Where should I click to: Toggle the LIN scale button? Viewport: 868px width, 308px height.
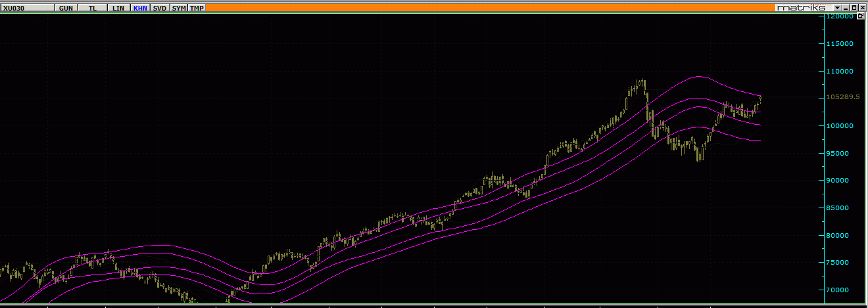(x=118, y=8)
